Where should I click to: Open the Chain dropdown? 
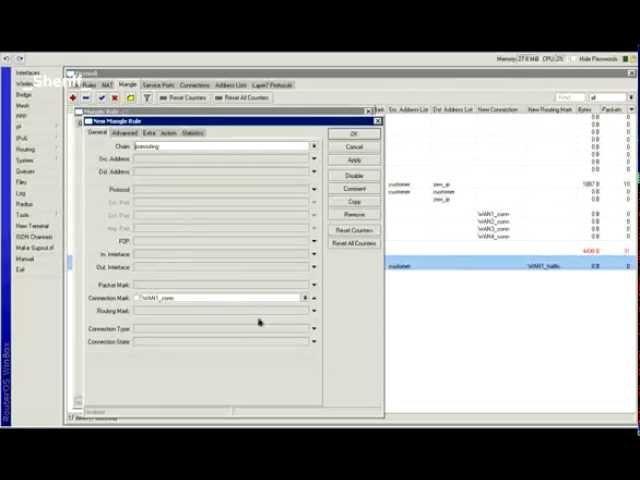click(x=314, y=146)
